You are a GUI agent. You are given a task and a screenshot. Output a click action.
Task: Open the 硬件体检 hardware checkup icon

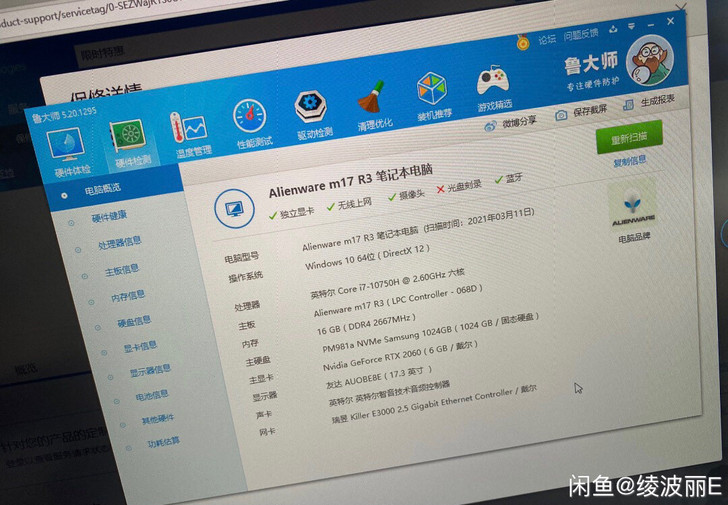click(67, 152)
